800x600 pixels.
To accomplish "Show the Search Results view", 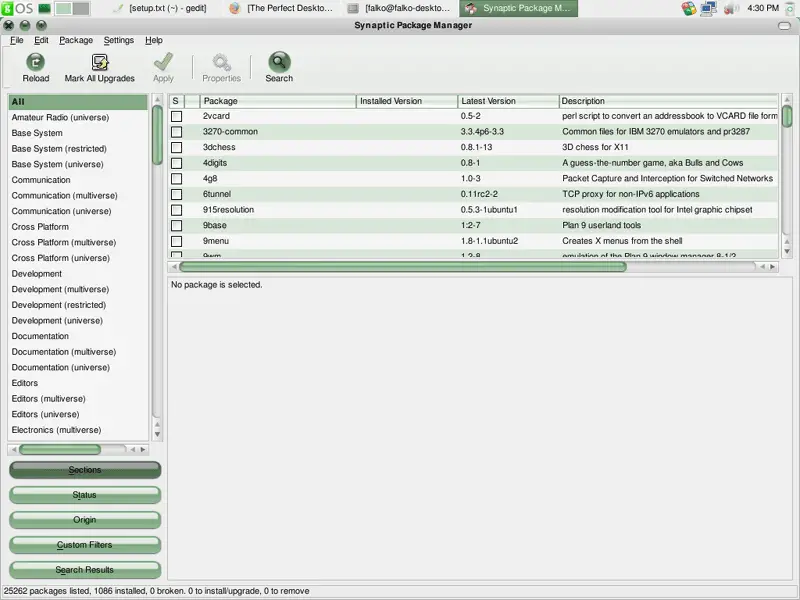I will (85, 570).
